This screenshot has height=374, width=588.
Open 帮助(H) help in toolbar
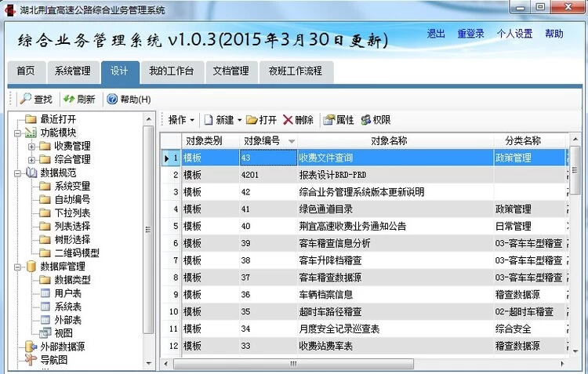(112, 100)
